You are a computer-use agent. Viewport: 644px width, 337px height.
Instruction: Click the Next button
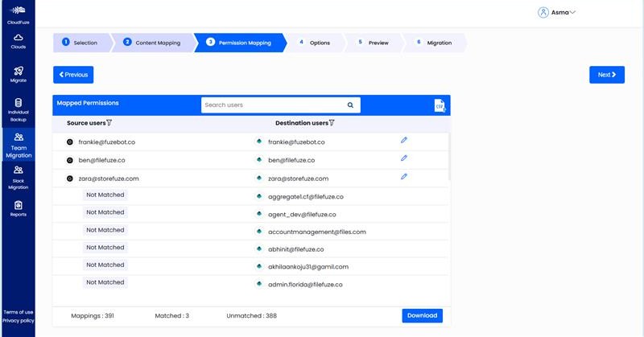607,75
